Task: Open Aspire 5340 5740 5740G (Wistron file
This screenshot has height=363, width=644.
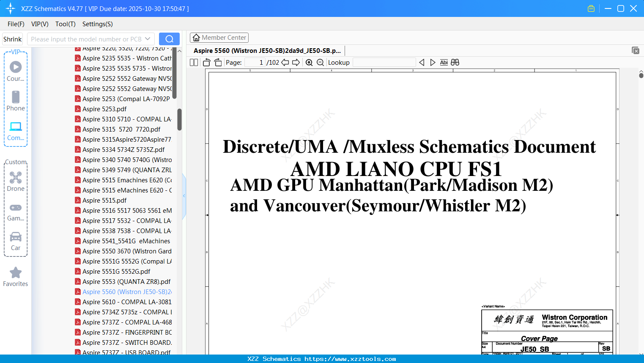Action: (x=127, y=160)
